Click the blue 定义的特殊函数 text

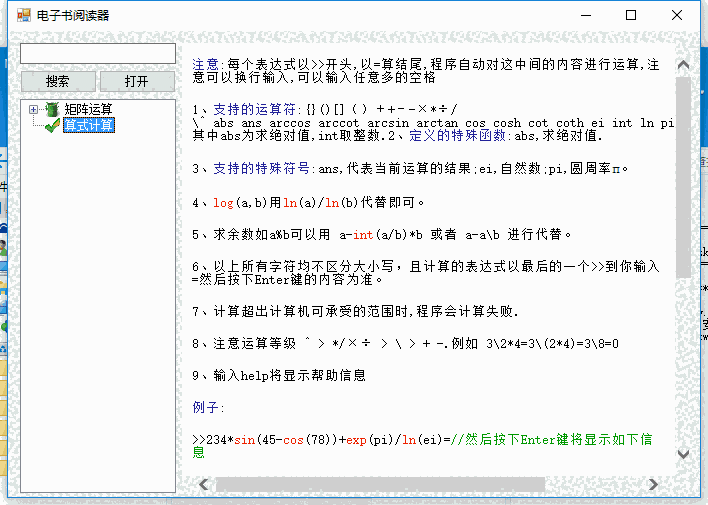(457, 136)
